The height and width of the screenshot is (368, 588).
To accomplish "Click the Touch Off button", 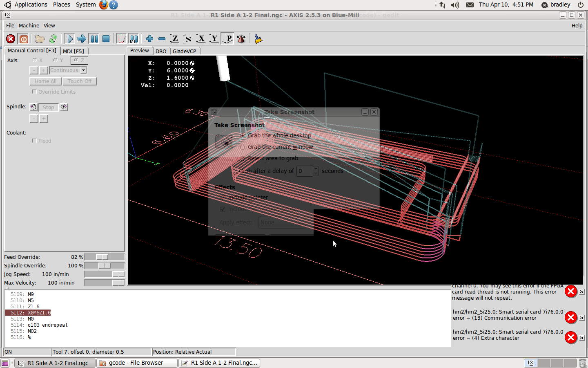I will click(80, 81).
